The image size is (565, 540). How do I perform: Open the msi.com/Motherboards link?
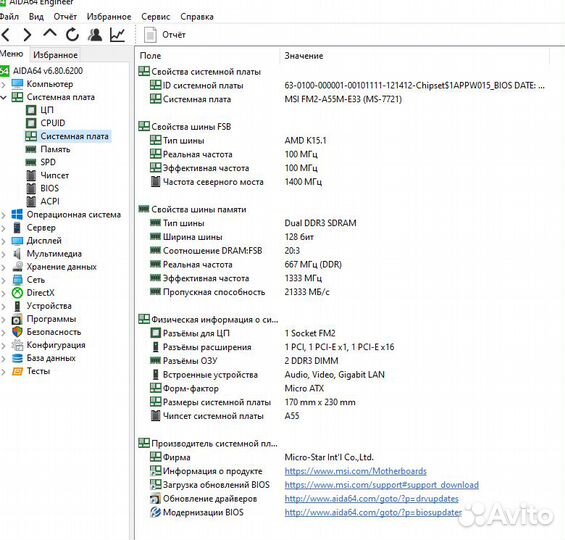pyautogui.click(x=355, y=471)
